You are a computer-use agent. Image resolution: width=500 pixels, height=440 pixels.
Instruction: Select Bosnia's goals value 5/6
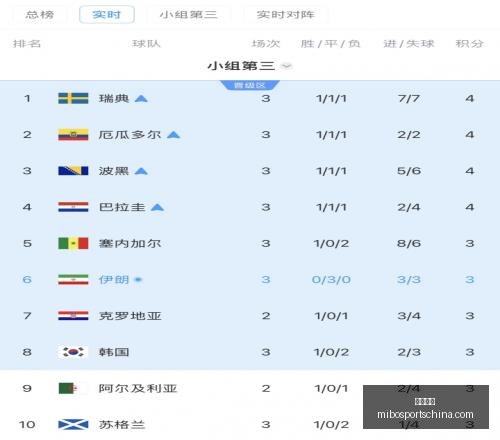(x=409, y=171)
